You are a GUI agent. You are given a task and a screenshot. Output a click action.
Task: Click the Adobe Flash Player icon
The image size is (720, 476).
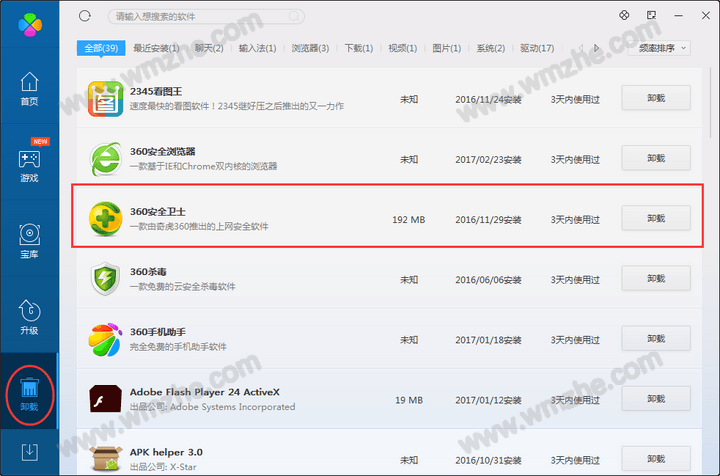(106, 398)
